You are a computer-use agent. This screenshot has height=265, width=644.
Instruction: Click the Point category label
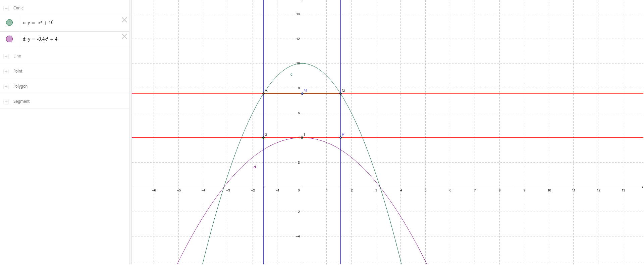(18, 71)
